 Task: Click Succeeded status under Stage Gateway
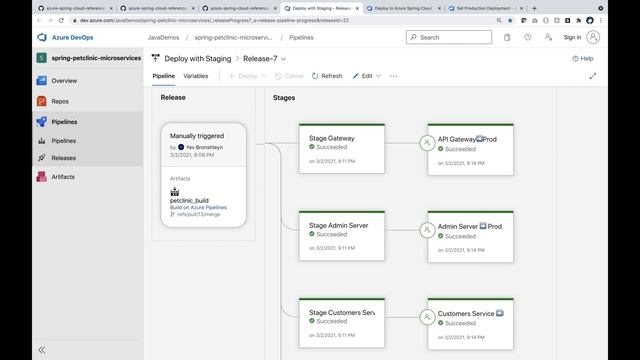(331, 147)
